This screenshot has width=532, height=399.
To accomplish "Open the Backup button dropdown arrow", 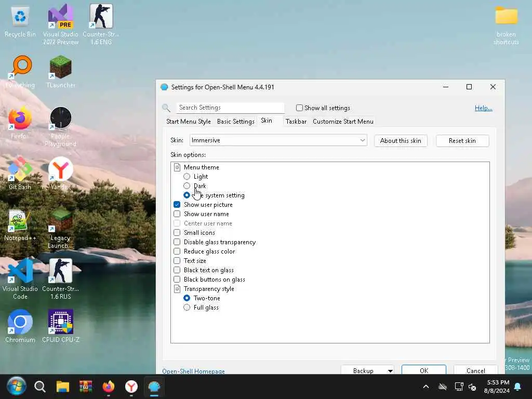I will (x=390, y=371).
